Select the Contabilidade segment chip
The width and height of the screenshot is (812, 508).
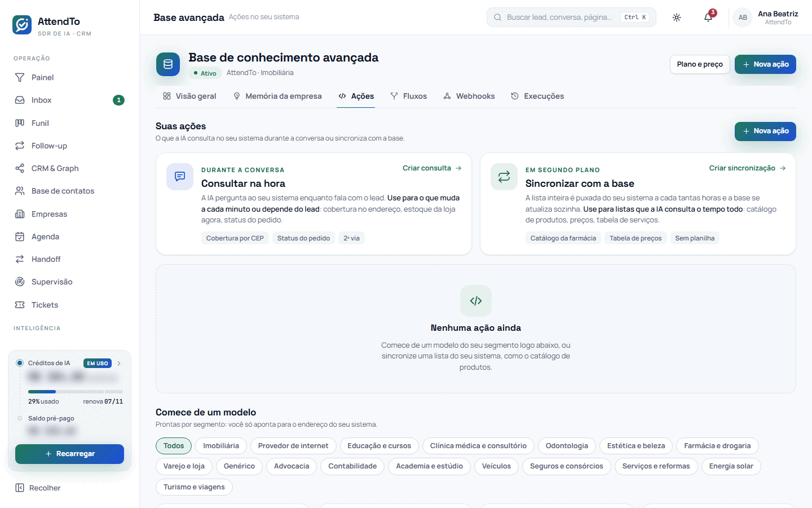pos(352,466)
